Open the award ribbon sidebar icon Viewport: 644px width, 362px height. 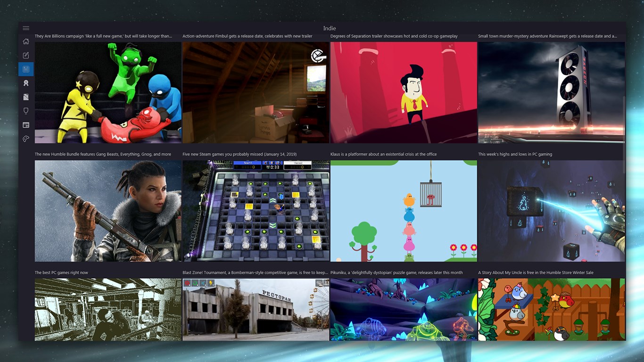26,83
